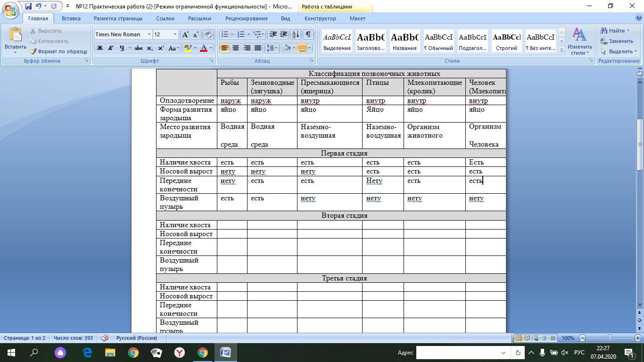Image resolution: width=644 pixels, height=362 pixels.
Task: Open the line spacing dropdown
Action: (272, 48)
